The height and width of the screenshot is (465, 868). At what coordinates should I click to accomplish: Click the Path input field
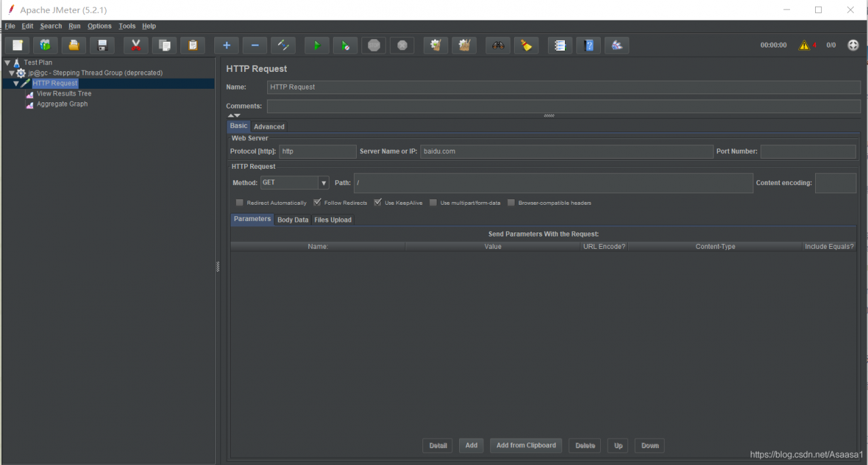pyautogui.click(x=553, y=183)
